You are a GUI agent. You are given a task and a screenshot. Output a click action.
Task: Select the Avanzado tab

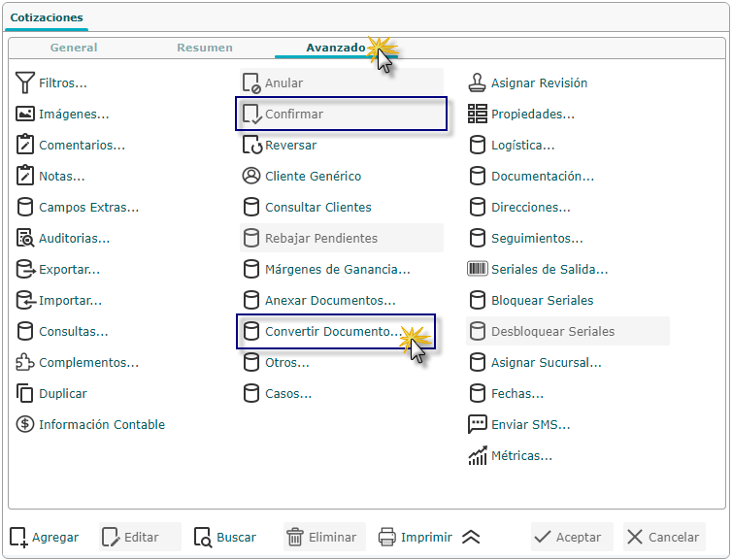pos(336,48)
